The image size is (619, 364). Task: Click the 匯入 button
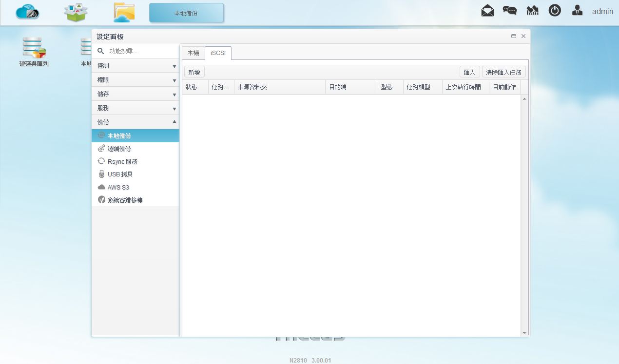click(x=469, y=72)
